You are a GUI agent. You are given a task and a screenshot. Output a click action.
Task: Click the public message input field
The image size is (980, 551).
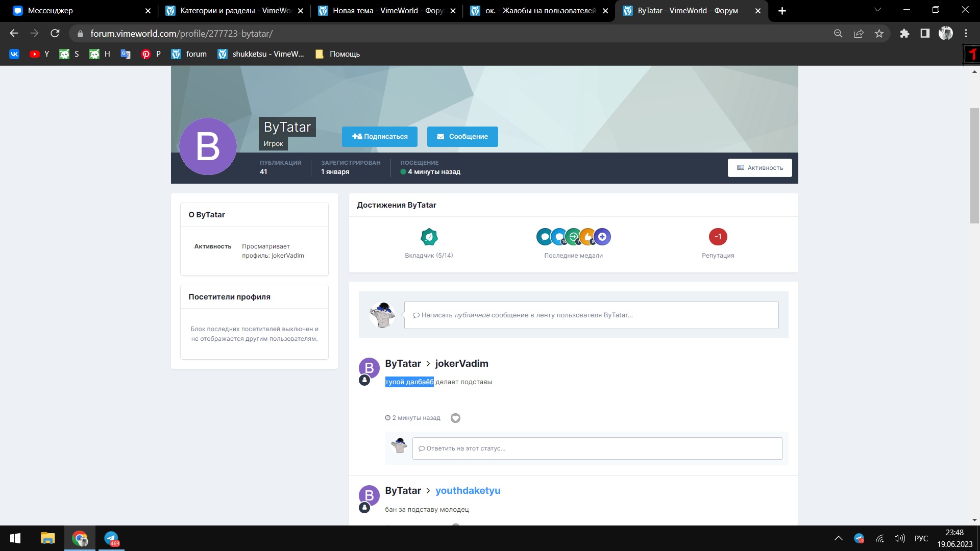pos(591,315)
